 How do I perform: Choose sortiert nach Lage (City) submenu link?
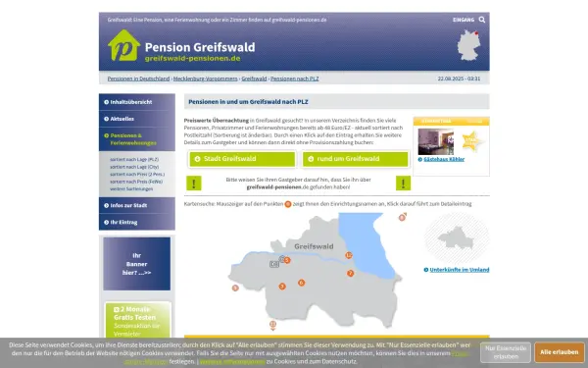point(134,167)
